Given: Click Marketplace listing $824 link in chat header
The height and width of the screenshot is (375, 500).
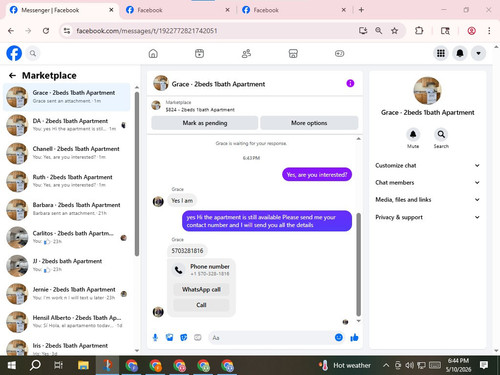Looking at the screenshot, I should (200, 110).
